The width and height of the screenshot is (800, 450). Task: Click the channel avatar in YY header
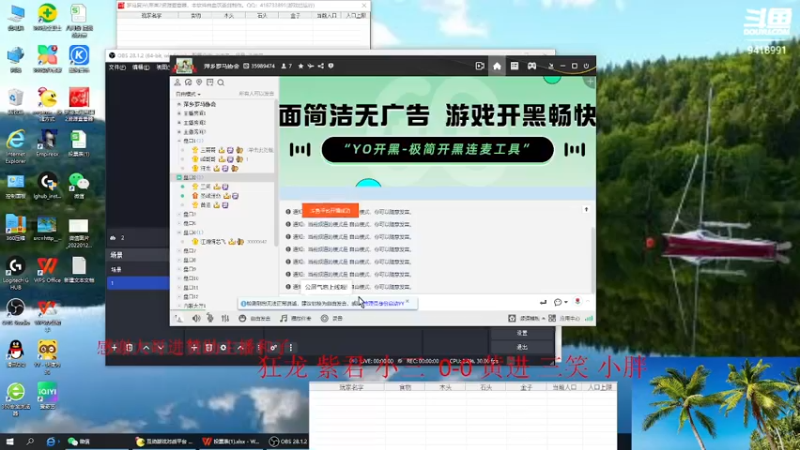click(x=184, y=66)
